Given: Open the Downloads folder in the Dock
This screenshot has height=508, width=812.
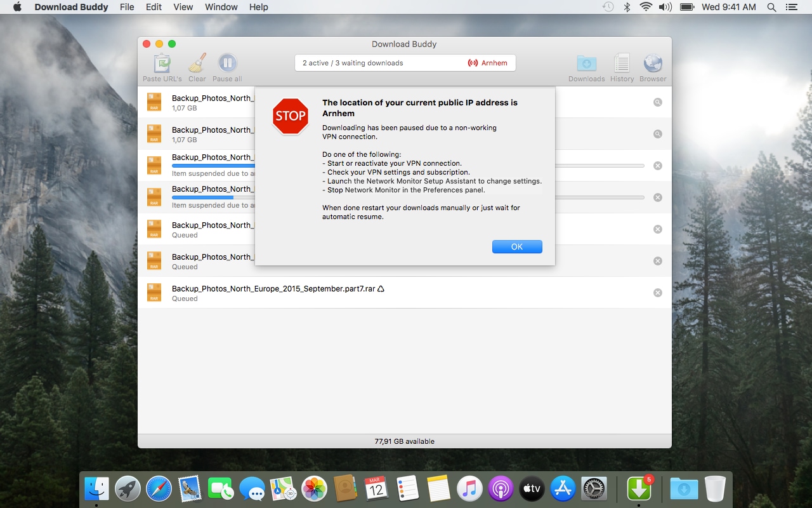Looking at the screenshot, I should [x=684, y=489].
